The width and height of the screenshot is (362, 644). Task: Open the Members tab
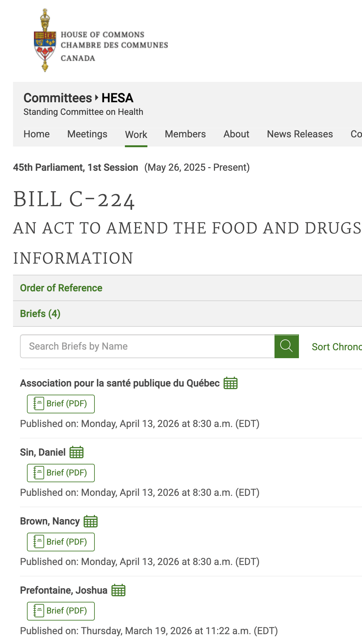click(x=185, y=134)
